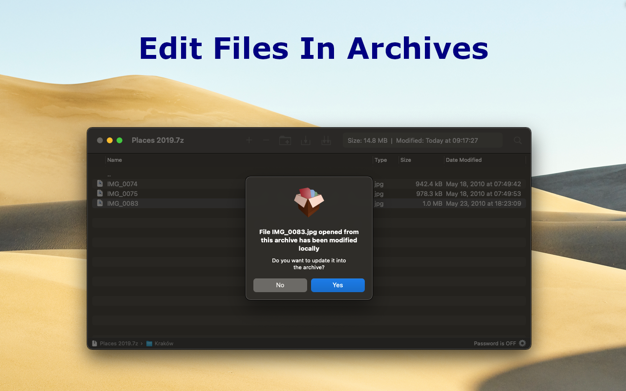Open the search magnifier icon
This screenshot has width=626, height=391.
pos(518,140)
